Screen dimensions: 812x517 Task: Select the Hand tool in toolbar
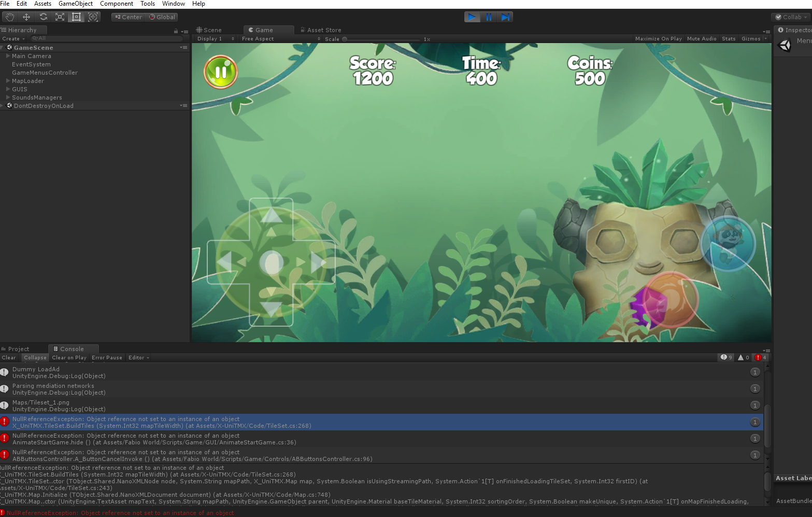(x=10, y=17)
